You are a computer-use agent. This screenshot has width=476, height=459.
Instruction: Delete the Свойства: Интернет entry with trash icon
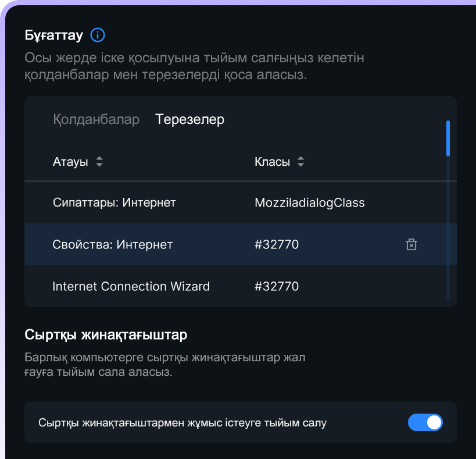point(411,244)
